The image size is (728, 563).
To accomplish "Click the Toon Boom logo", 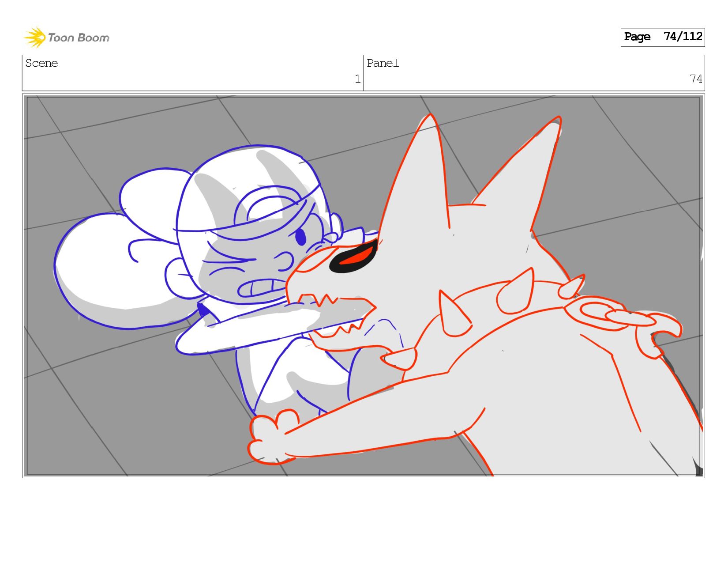I will (x=67, y=38).
